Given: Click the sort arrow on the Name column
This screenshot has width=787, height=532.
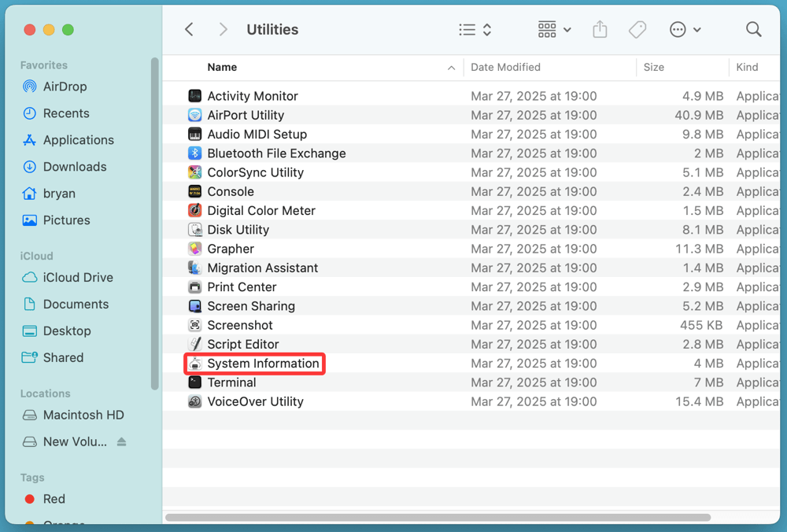Looking at the screenshot, I should (450, 68).
